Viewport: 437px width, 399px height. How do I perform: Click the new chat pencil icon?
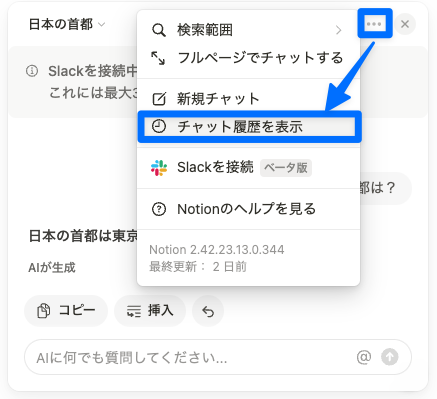159,99
